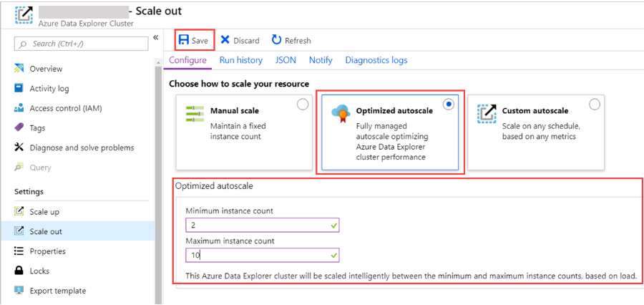Click the Save disk icon

click(184, 40)
